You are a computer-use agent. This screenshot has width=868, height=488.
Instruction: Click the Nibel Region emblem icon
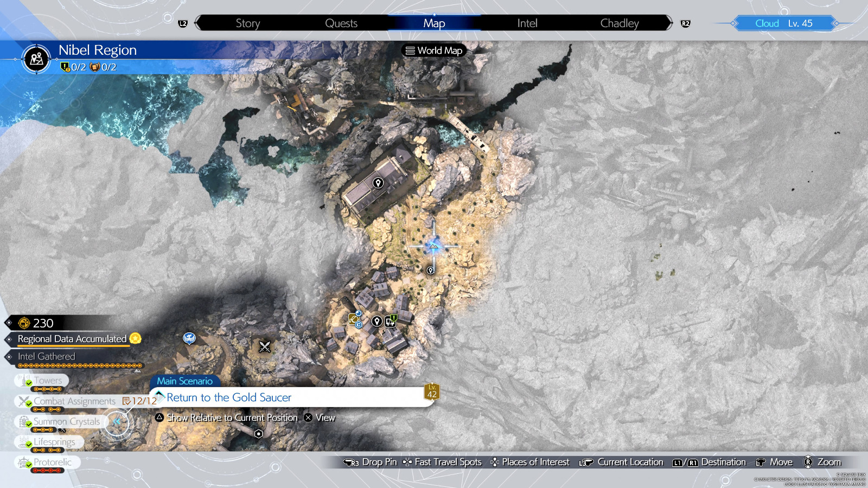click(x=36, y=59)
